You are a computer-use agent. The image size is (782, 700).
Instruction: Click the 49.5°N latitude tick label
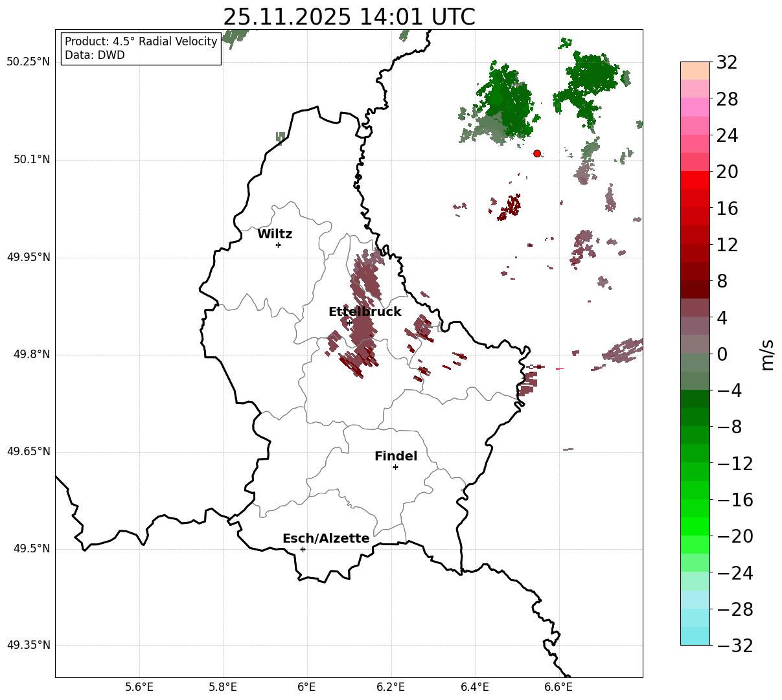pyautogui.click(x=32, y=549)
